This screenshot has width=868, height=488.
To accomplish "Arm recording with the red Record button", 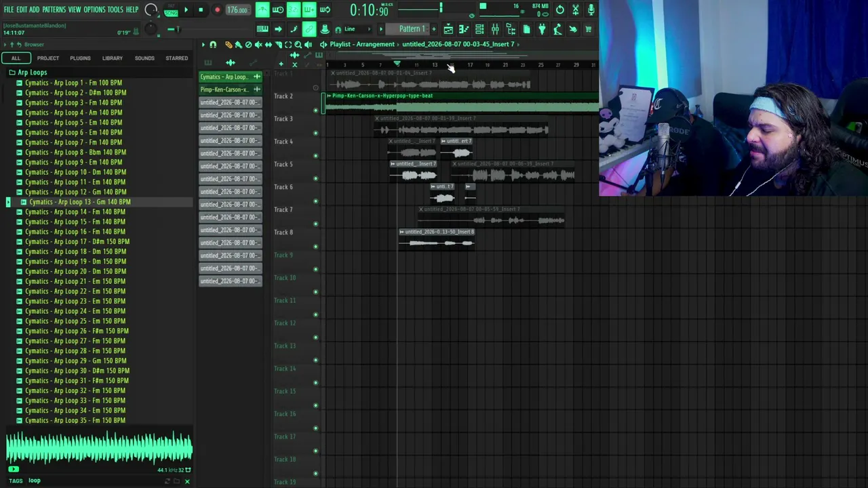I will [217, 10].
